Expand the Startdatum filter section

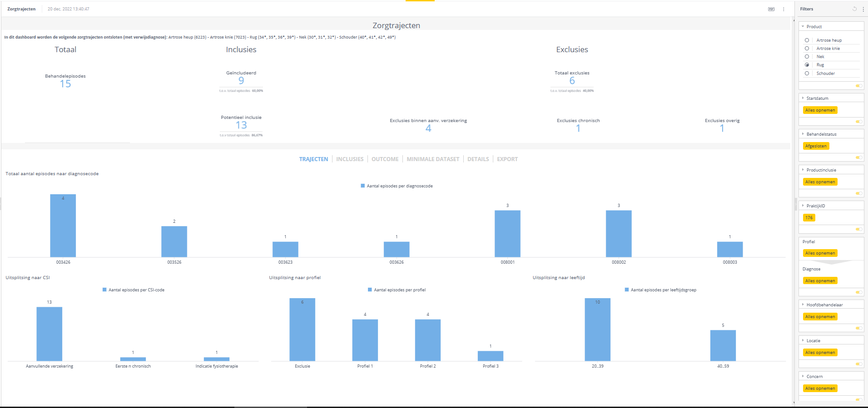(x=803, y=98)
